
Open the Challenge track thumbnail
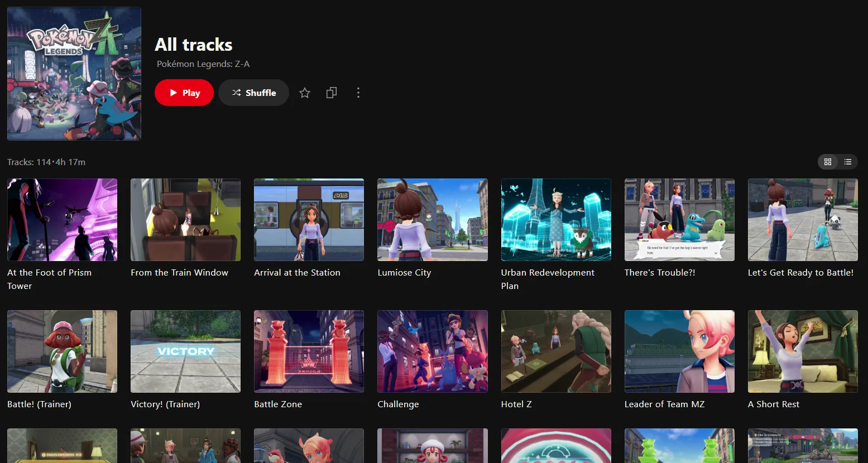click(x=433, y=351)
